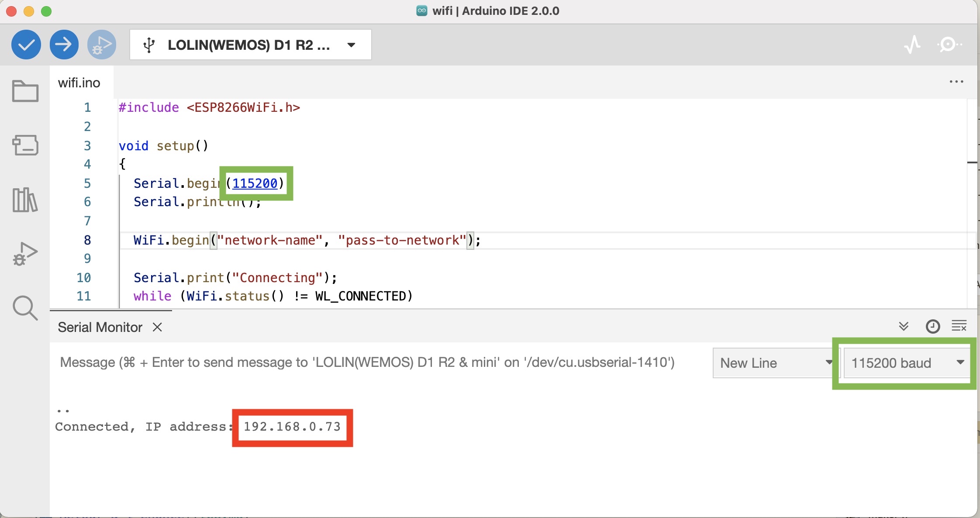Open the Boards Manager in sidebar
Image resolution: width=980 pixels, height=518 pixels.
tap(25, 145)
